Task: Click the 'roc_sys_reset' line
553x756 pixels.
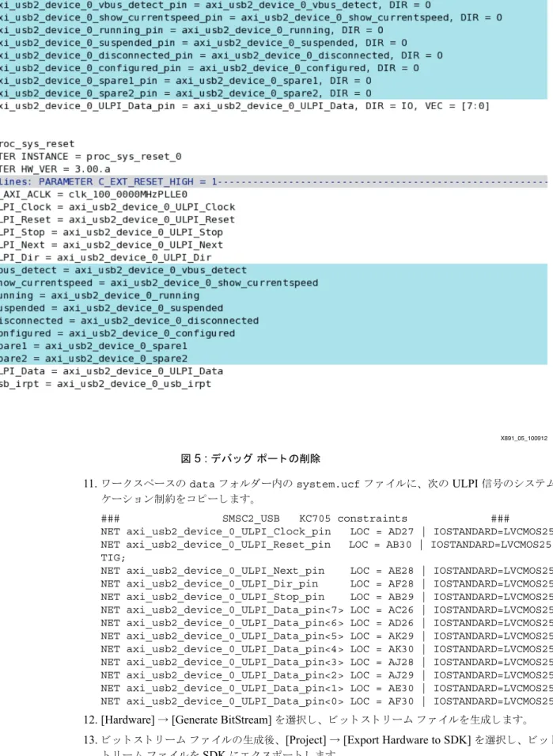Action: pyautogui.click(x=37, y=144)
